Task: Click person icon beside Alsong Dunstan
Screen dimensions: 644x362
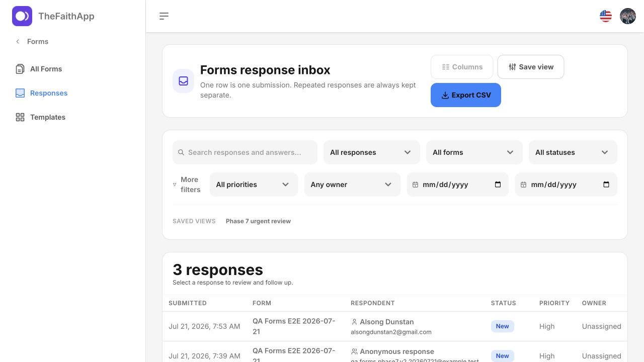Action: click(x=354, y=322)
